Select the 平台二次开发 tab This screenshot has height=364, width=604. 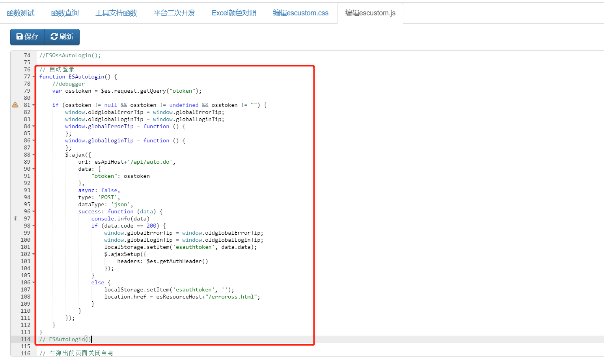click(x=174, y=13)
